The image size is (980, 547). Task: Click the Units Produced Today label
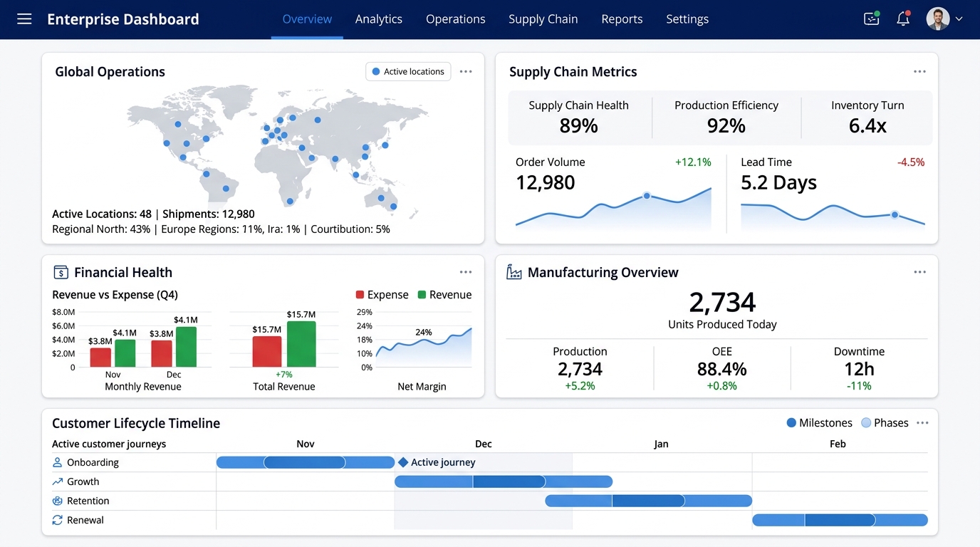(722, 324)
